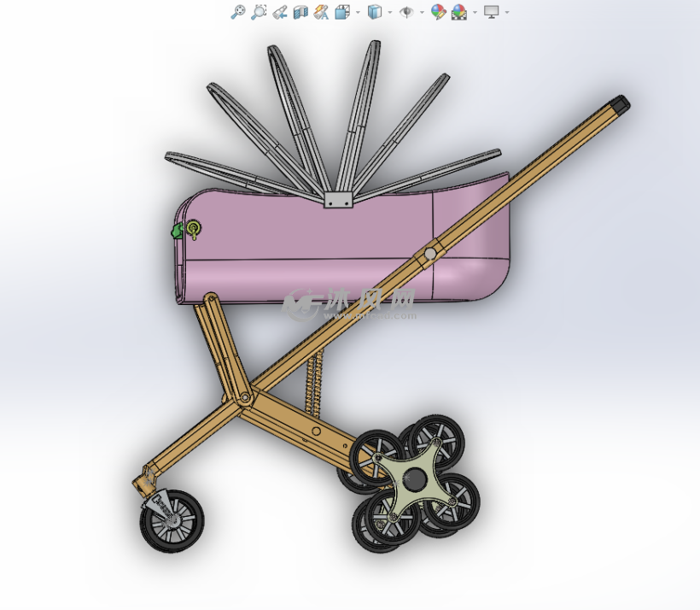This screenshot has width=700, height=610.
Task: Click the Display Style shaded cube icon
Action: pyautogui.click(x=375, y=12)
